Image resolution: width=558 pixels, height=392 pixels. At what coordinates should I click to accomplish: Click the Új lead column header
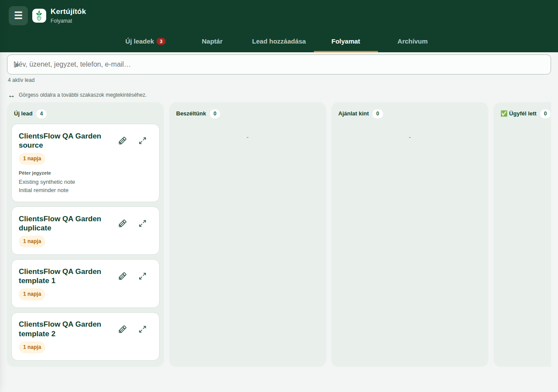[23, 114]
